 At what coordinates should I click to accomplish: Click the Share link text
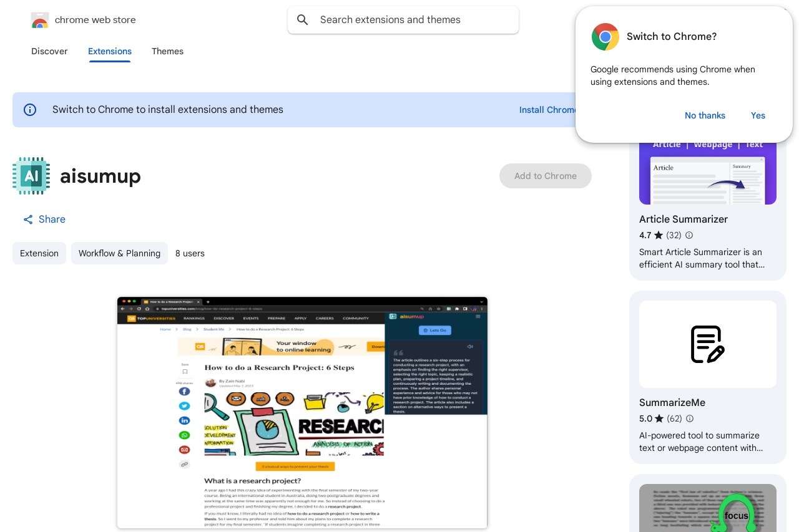[x=52, y=220]
